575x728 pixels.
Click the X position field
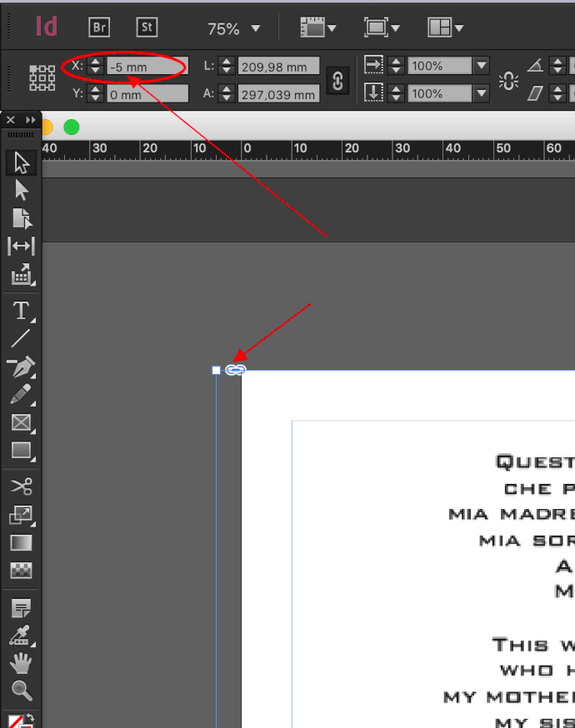(x=147, y=67)
